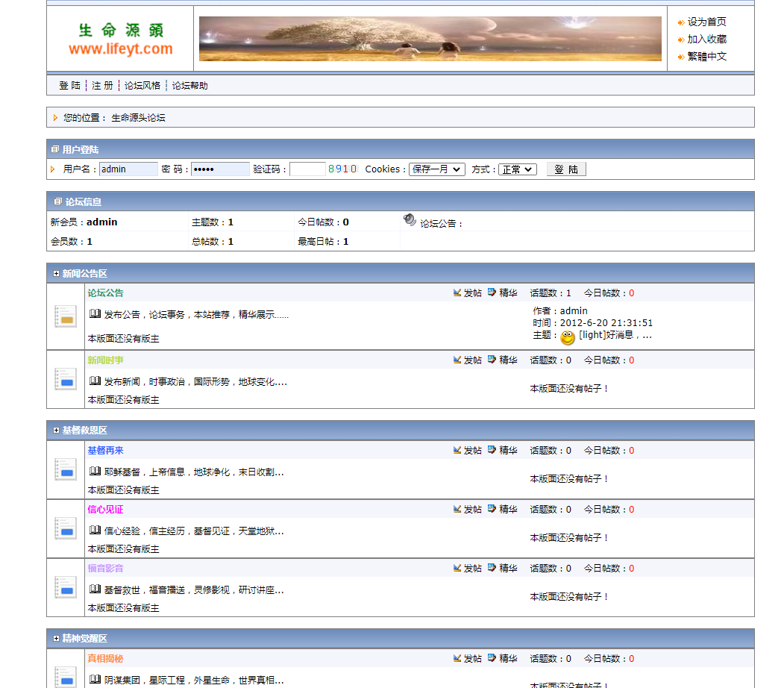Click the 论坛公告 board folder icon
Screen dimensions: 784x688
click(66, 316)
